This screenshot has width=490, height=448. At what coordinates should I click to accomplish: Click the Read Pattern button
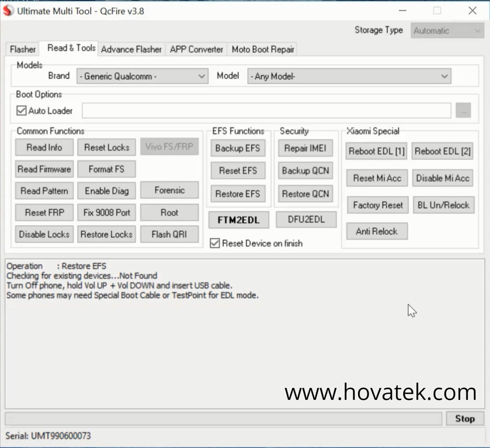44,191
